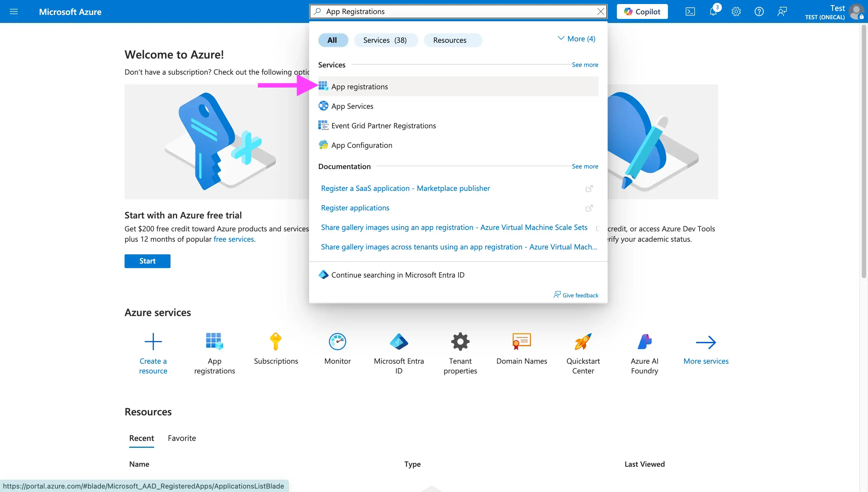Screen dimensions: 868x492
Task: Click See more next to Documentation
Action: 585,166
